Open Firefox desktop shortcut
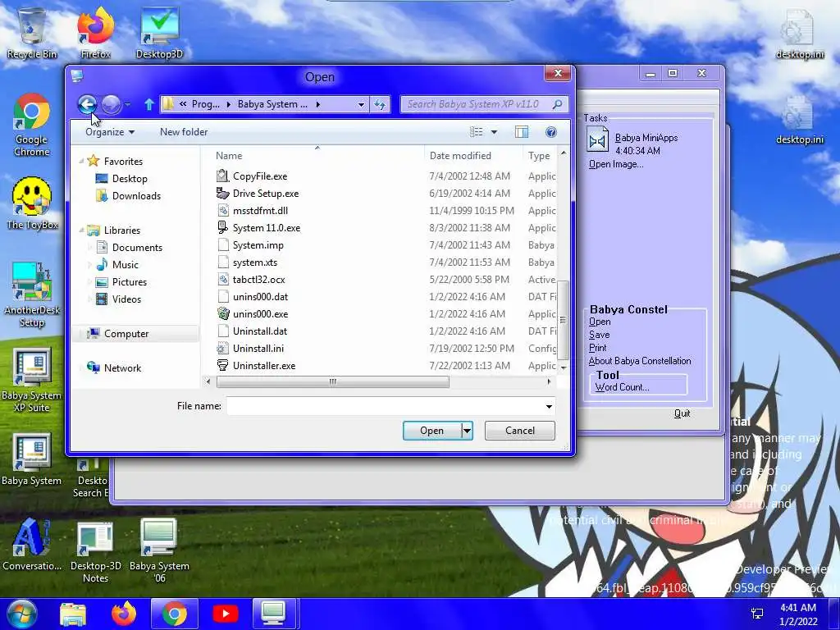This screenshot has height=630, width=840. [x=95, y=34]
